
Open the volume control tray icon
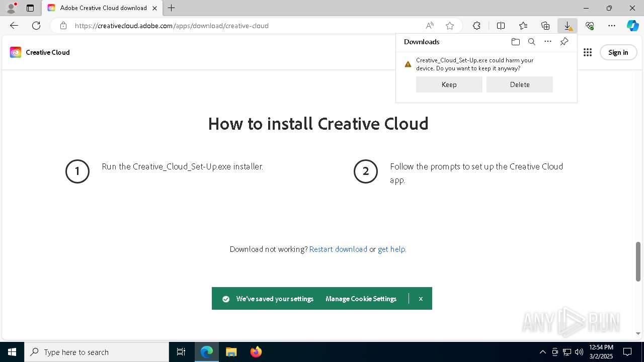tap(579, 352)
